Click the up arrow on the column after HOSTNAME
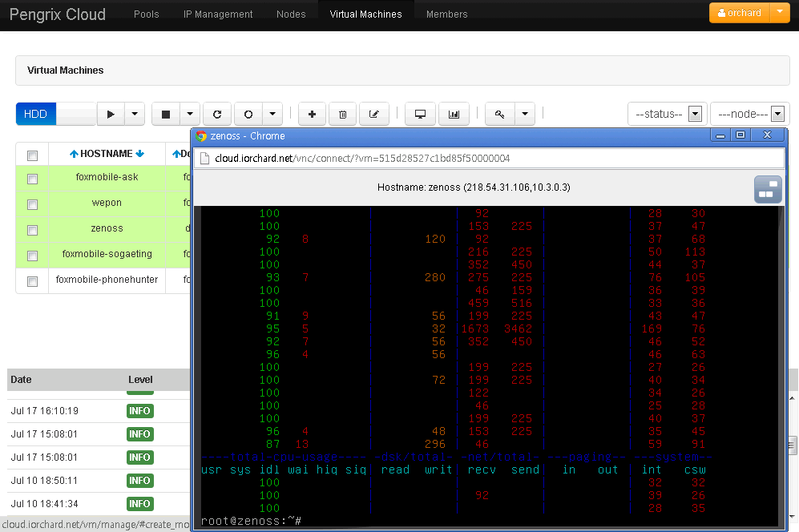This screenshot has width=799, height=532. point(176,154)
